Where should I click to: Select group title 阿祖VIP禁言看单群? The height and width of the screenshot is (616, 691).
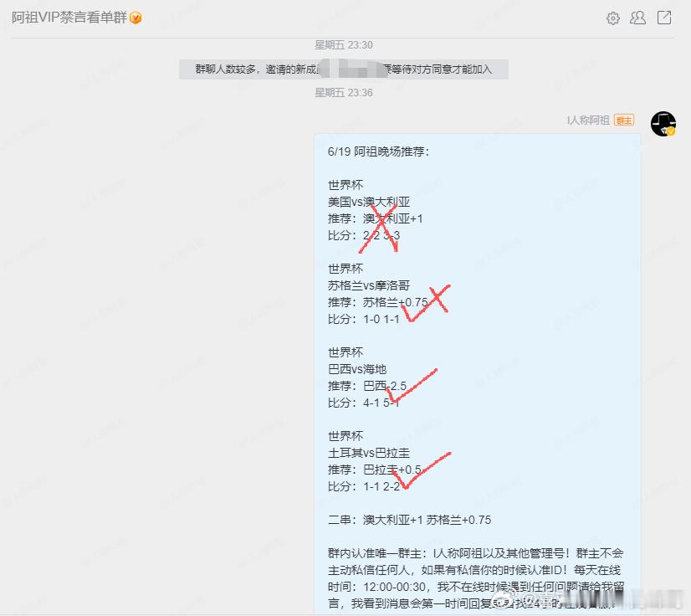(x=69, y=18)
